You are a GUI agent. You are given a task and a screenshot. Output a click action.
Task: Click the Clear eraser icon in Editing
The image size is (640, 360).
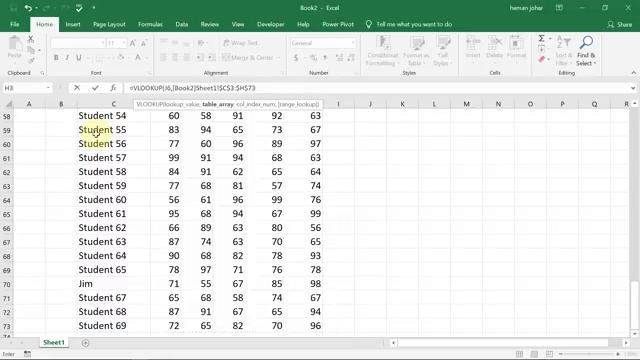pyautogui.click(x=542, y=60)
